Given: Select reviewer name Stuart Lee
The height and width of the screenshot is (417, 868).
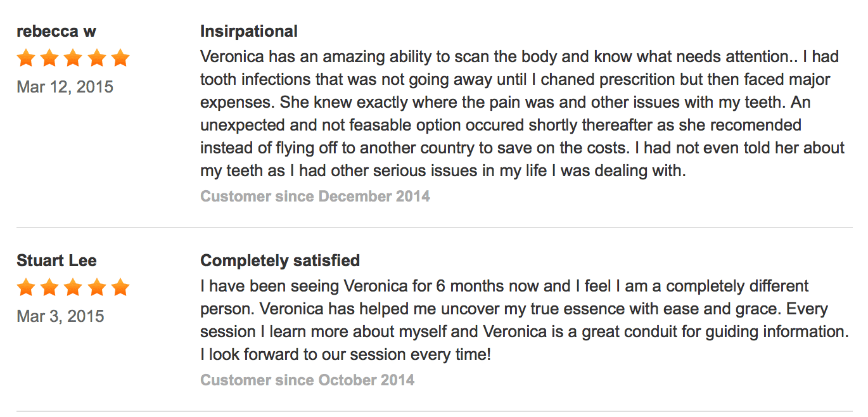Looking at the screenshot, I should [57, 260].
